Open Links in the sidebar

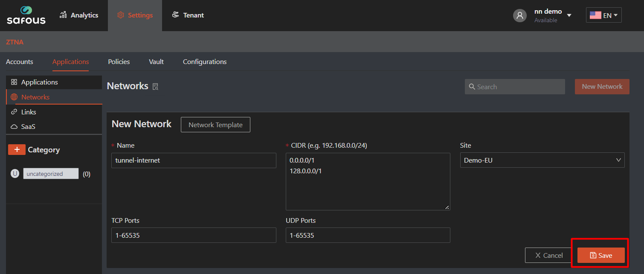(29, 112)
